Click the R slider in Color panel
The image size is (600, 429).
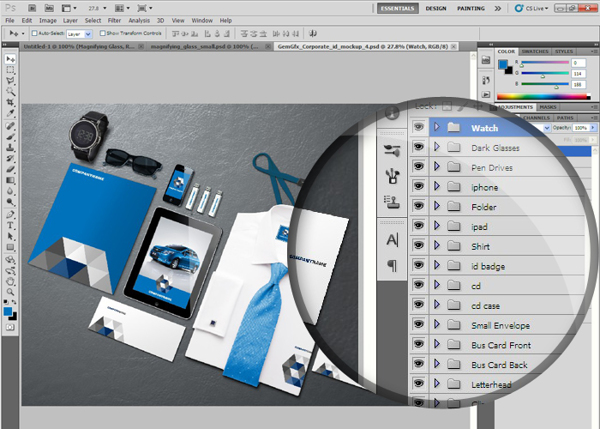point(545,62)
